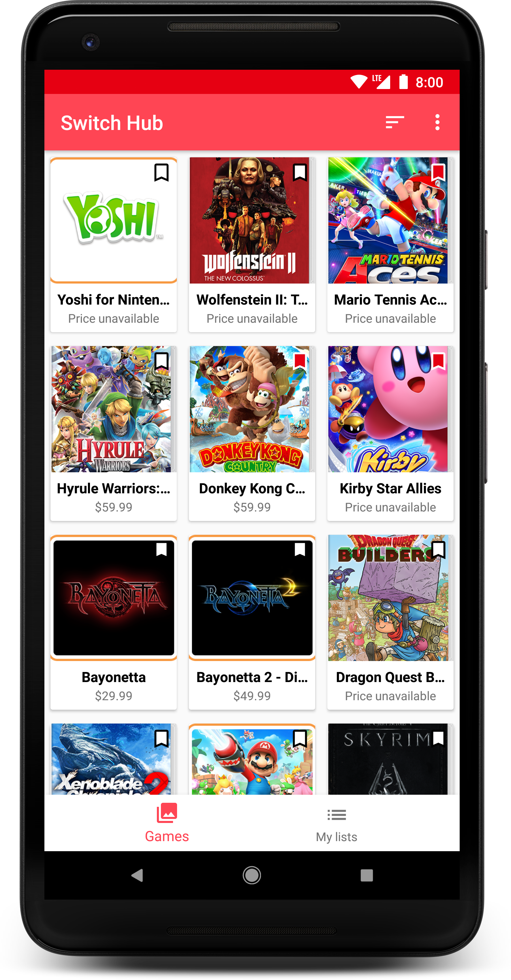
Task: Unbookmark Donkey Kong Country game
Action: 300,361
